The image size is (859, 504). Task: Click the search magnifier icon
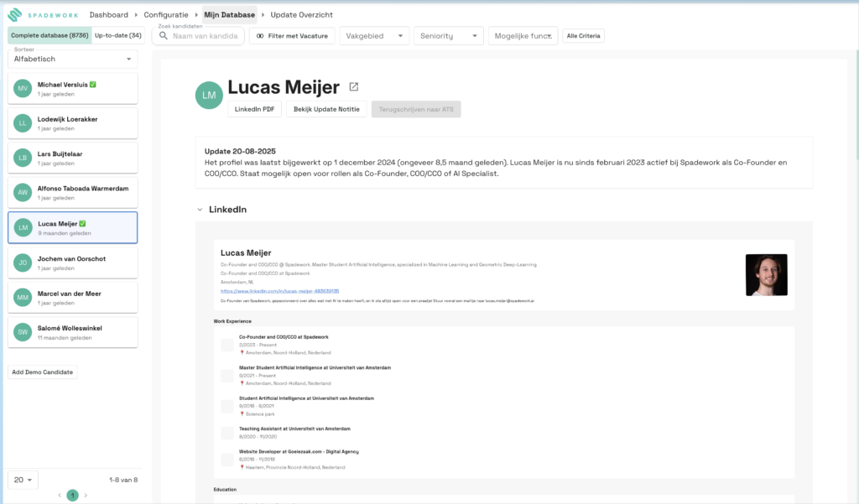tap(164, 35)
